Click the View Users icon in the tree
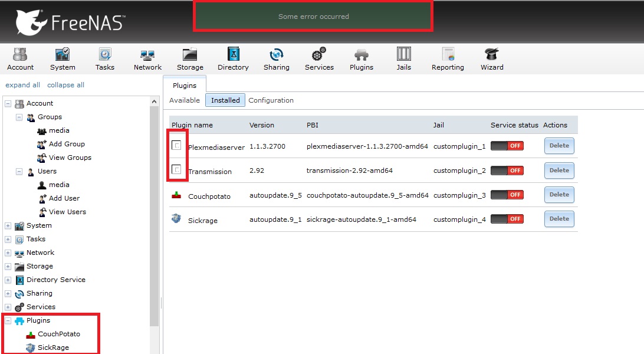This screenshot has width=644, height=354. pos(42,212)
